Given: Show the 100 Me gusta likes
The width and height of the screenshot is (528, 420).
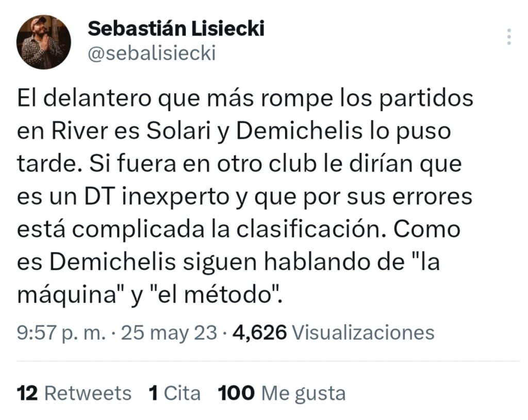Looking at the screenshot, I should (x=282, y=393).
